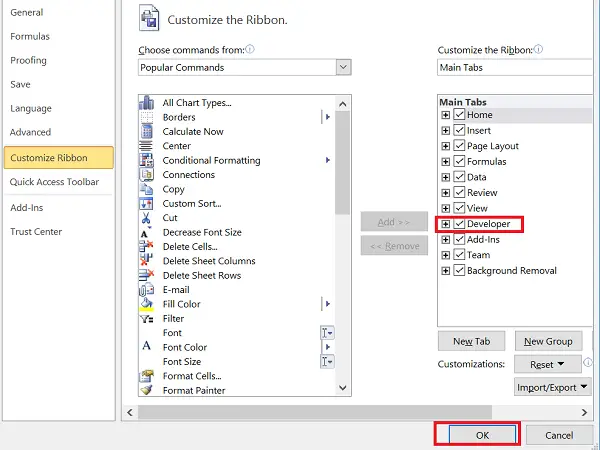Open the Proofing options category
This screenshot has height=450, width=600.
tap(28, 60)
